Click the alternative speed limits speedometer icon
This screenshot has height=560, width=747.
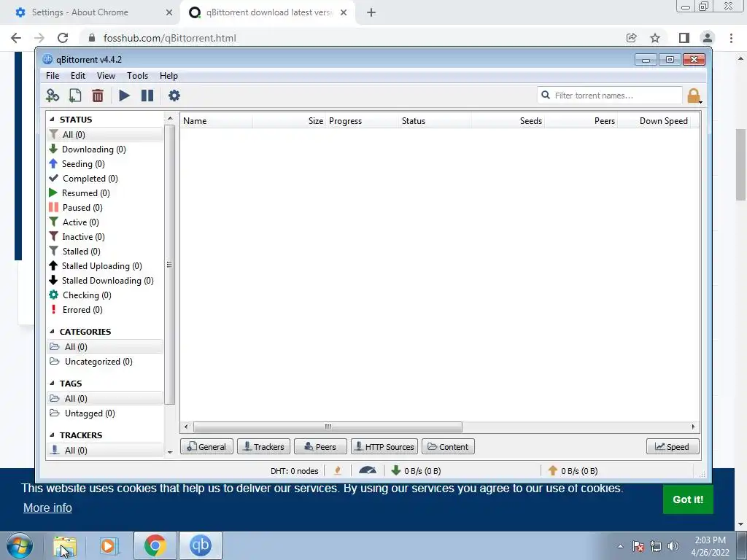(368, 470)
